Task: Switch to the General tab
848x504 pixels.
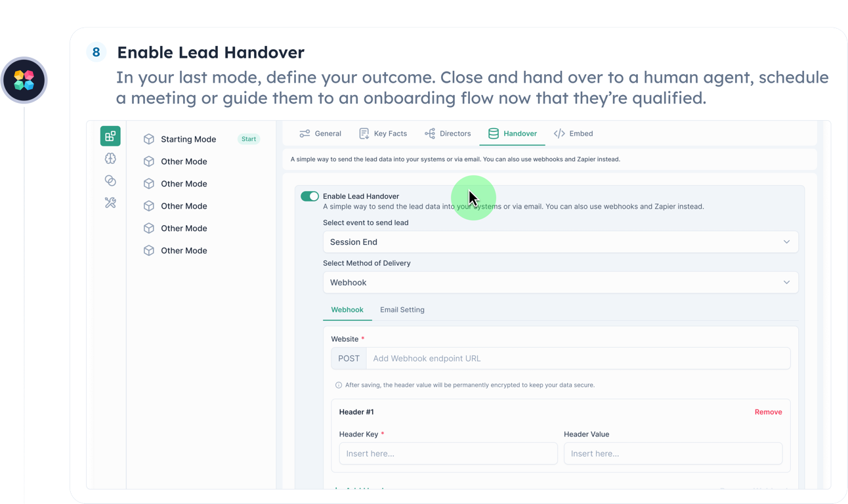Action: pyautogui.click(x=320, y=133)
